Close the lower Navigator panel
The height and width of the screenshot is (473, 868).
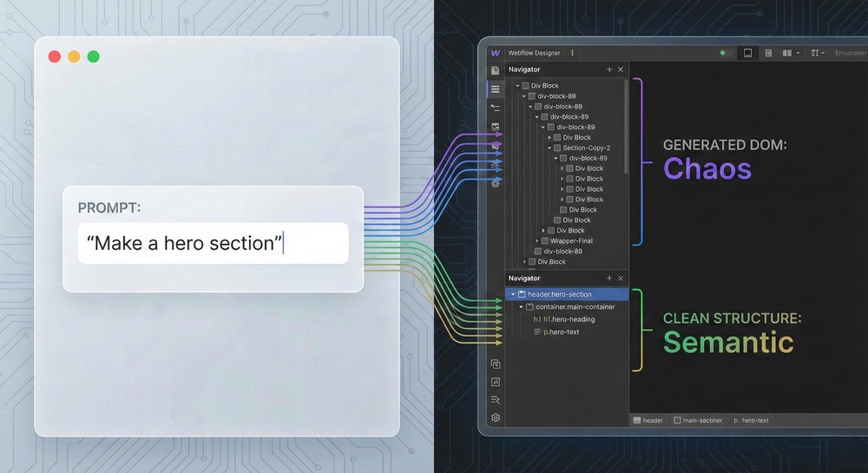(621, 279)
